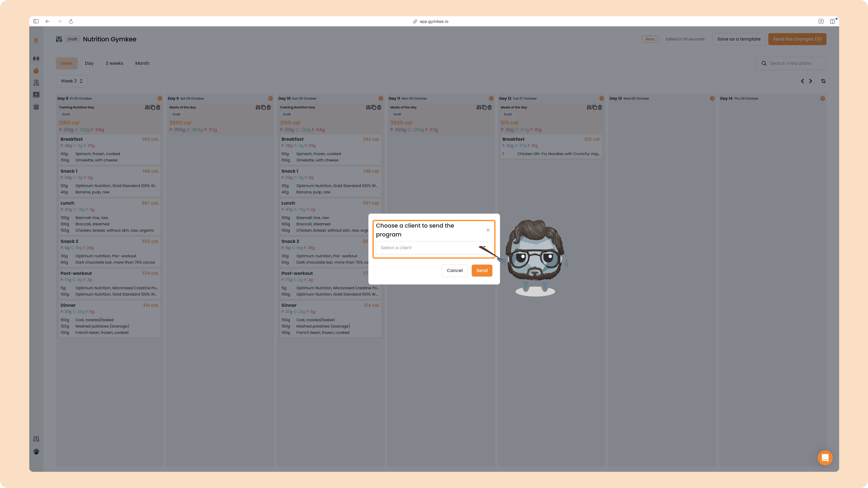The height and width of the screenshot is (488, 868).
Task: Duplicate Day 8 Training Nutrition Day plan
Action: point(153,107)
